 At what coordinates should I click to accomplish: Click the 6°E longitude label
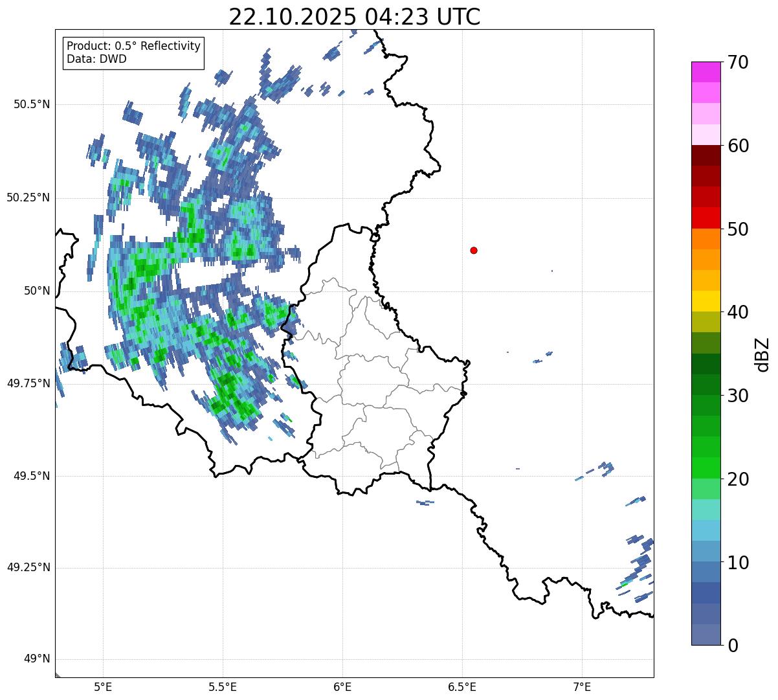point(342,686)
